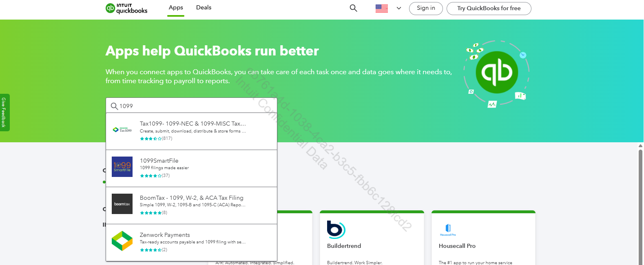The height and width of the screenshot is (265, 644).
Task: Click the Sign in button
Action: (426, 8)
